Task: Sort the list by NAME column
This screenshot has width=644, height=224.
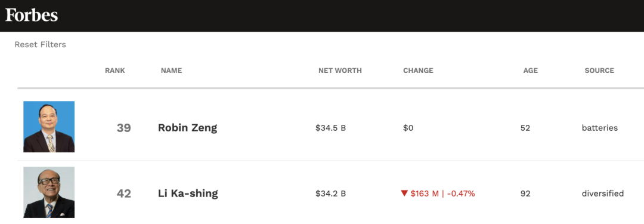Action: 171,70
